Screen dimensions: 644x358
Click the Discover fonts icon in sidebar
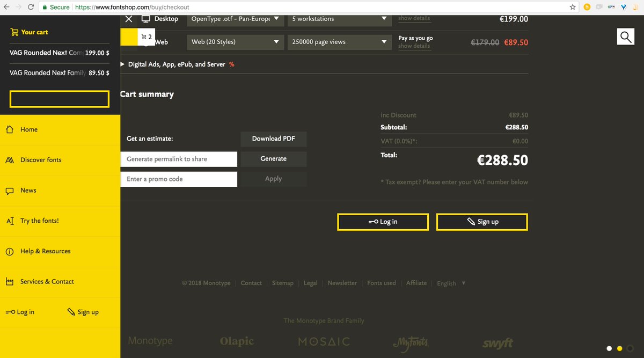[10, 160]
